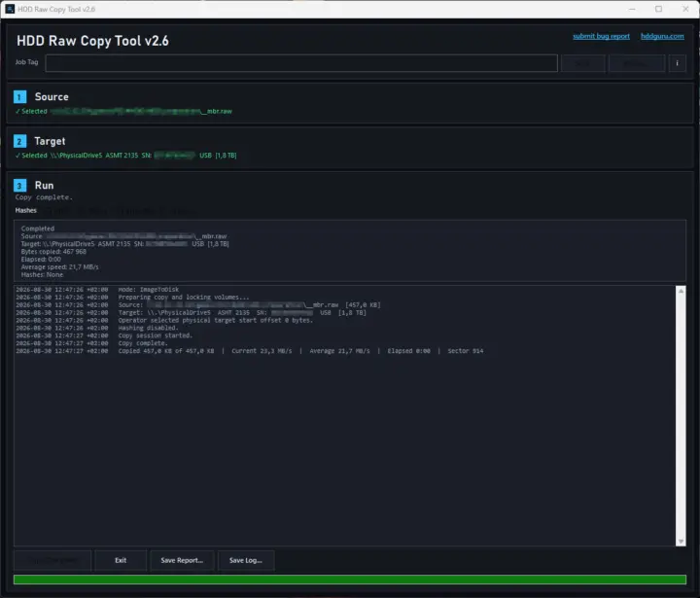Click the Save Report... button
Screen dimensions: 700x598
(182, 560)
